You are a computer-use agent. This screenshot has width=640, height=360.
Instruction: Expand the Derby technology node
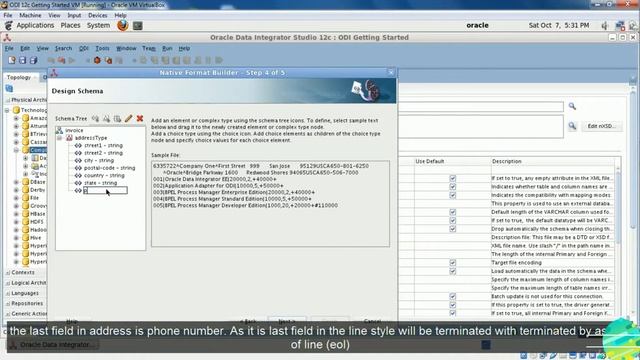(x=16, y=190)
